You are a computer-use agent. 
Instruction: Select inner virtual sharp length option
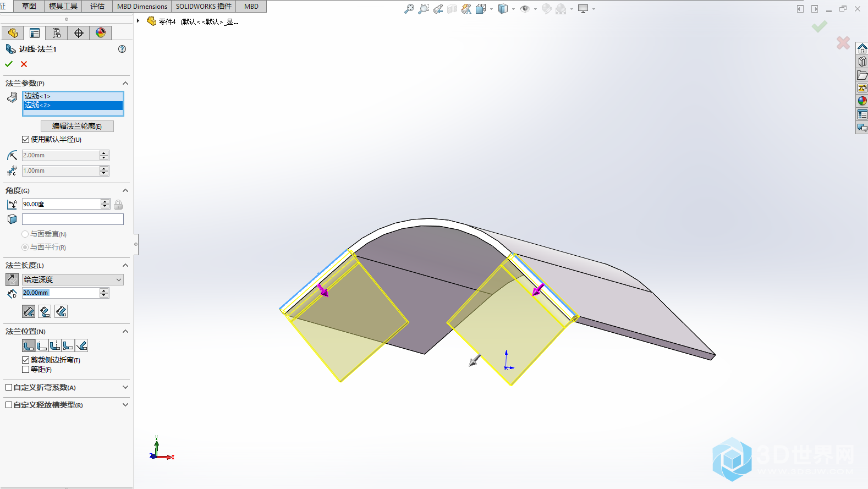pos(45,311)
